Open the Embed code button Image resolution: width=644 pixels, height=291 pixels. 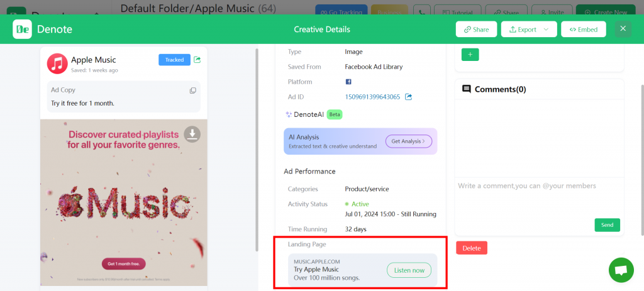(583, 30)
